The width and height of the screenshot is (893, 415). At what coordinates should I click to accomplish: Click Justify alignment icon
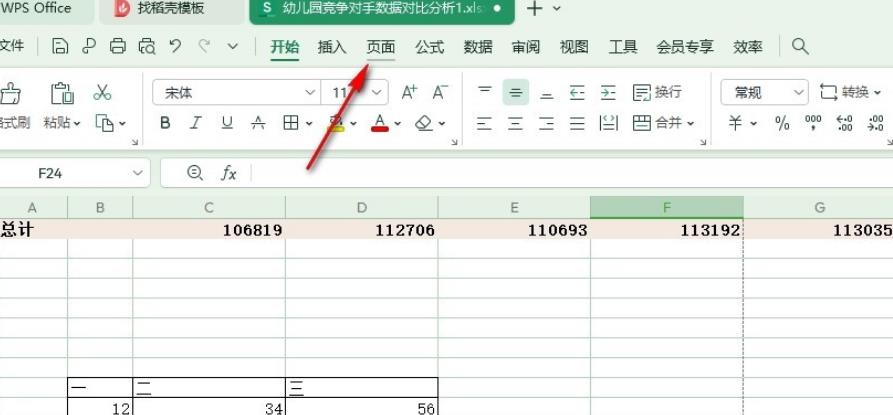(577, 123)
